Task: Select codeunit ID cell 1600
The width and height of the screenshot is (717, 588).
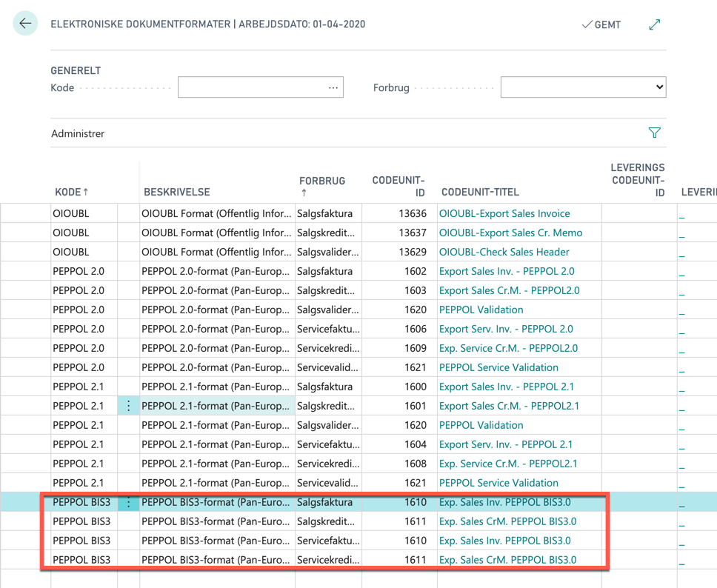Action: point(399,387)
